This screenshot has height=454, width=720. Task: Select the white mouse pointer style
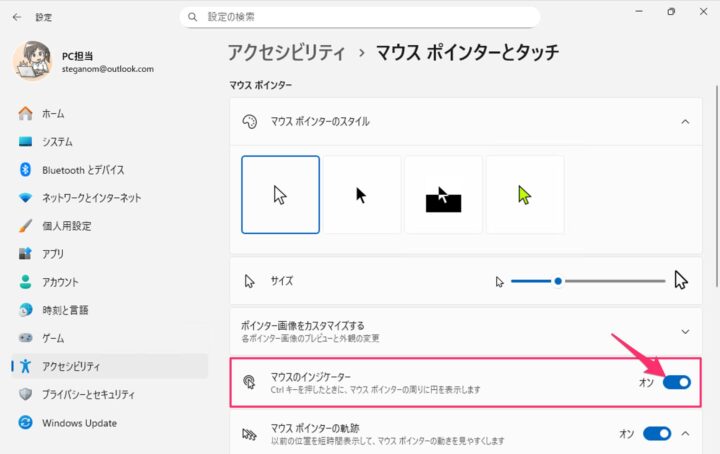(281, 194)
